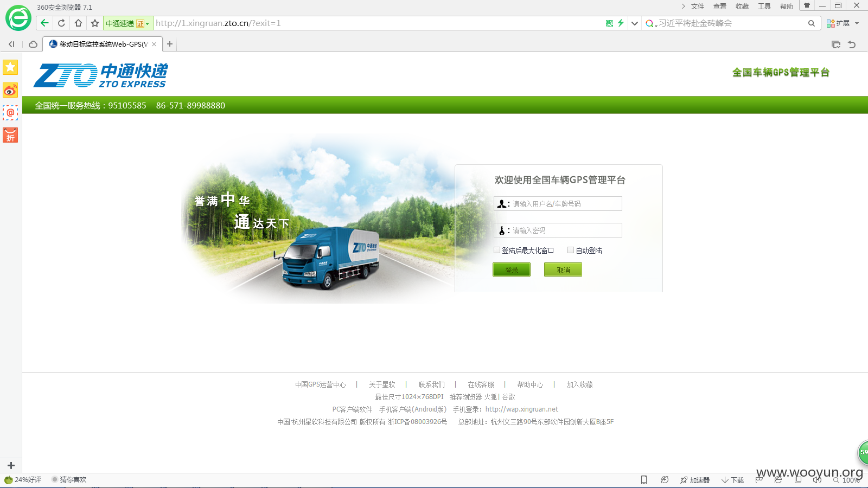Click PC客户端软件 link
868x488 pixels.
[352, 409]
